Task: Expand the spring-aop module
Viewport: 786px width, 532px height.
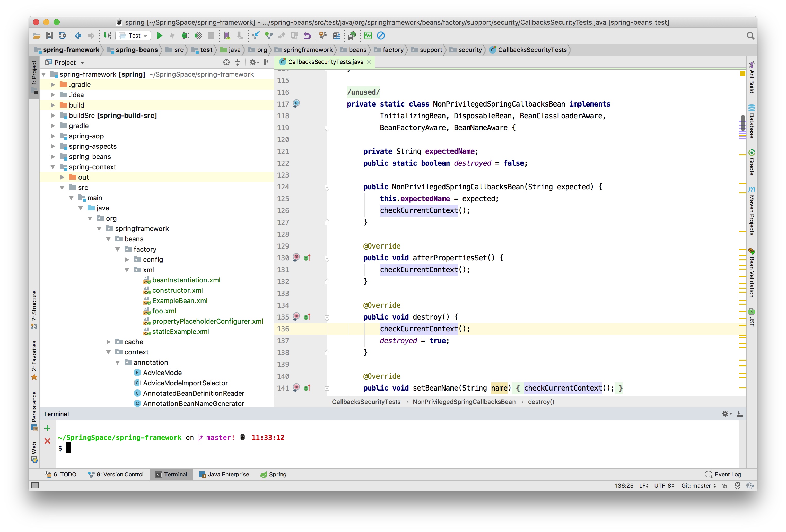Action: (x=53, y=136)
